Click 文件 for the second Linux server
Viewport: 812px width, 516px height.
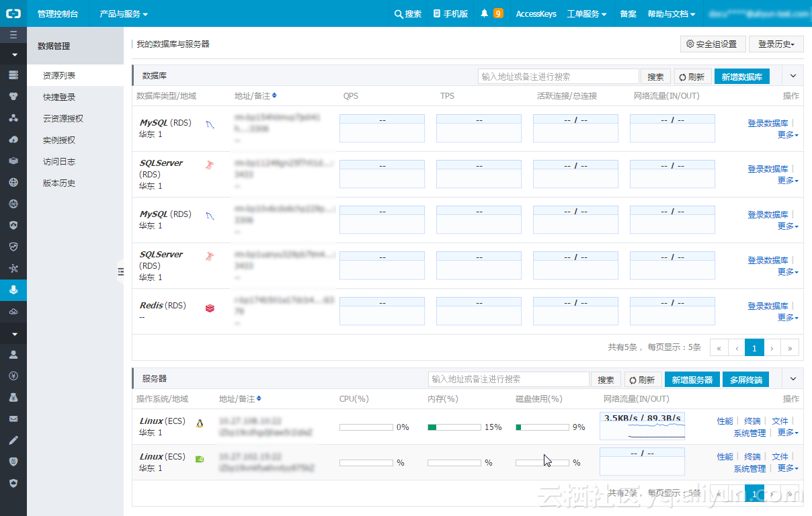click(780, 457)
